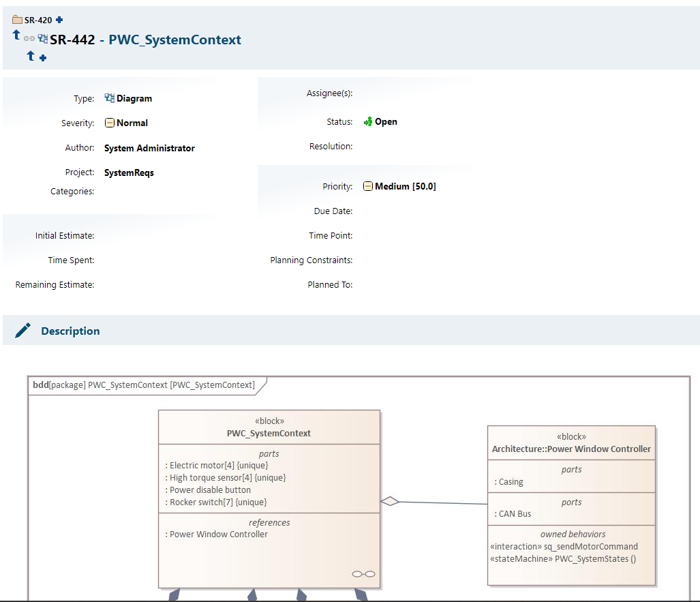Click the plus icon next to SR-420
Screen dimensions: 700x602
coord(59,20)
